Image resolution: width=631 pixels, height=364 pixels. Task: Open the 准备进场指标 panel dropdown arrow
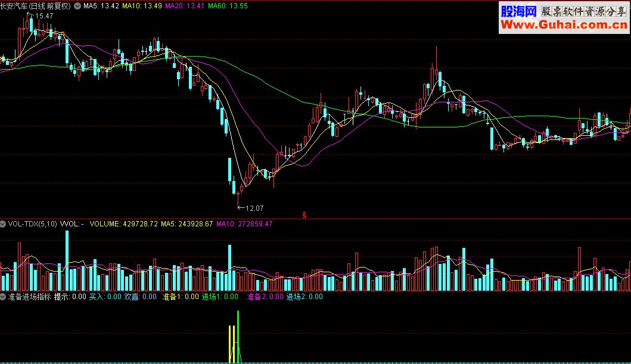click(x=3, y=297)
